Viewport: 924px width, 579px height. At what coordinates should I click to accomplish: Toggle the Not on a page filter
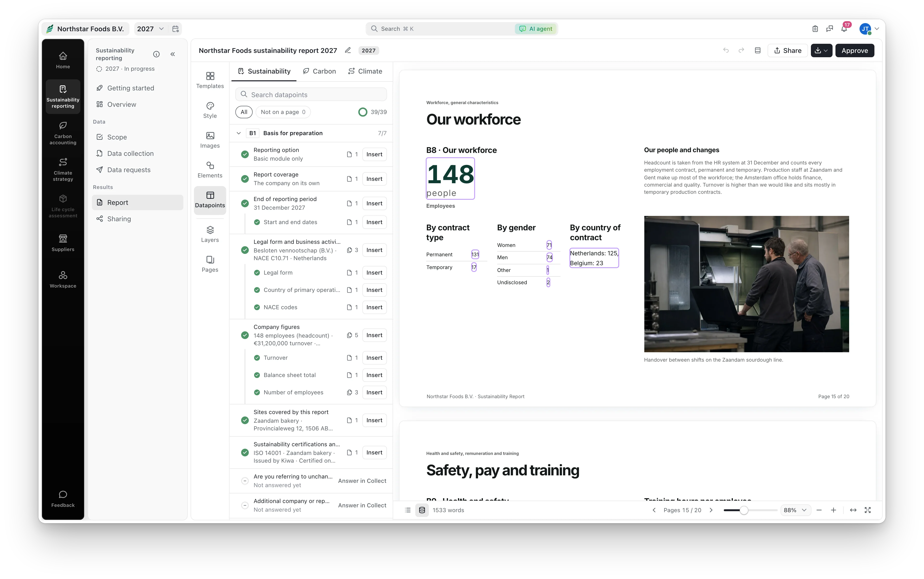point(283,112)
